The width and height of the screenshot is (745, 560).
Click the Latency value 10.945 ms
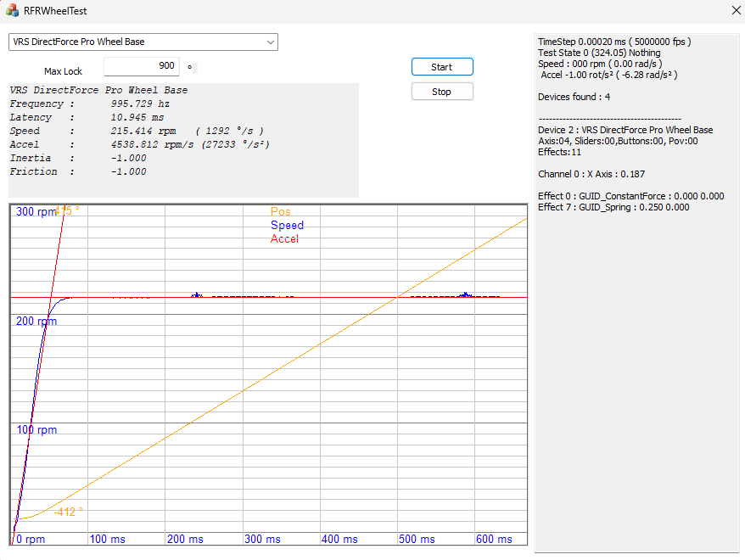point(137,117)
